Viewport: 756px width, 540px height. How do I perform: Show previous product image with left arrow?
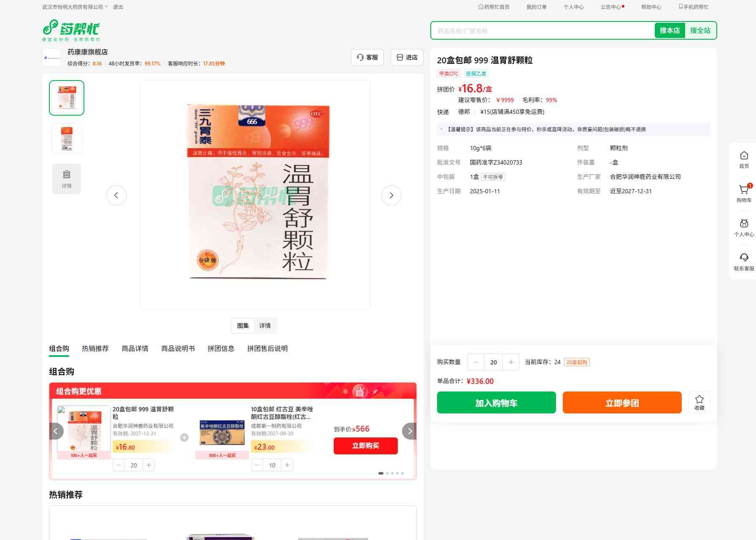click(x=116, y=195)
